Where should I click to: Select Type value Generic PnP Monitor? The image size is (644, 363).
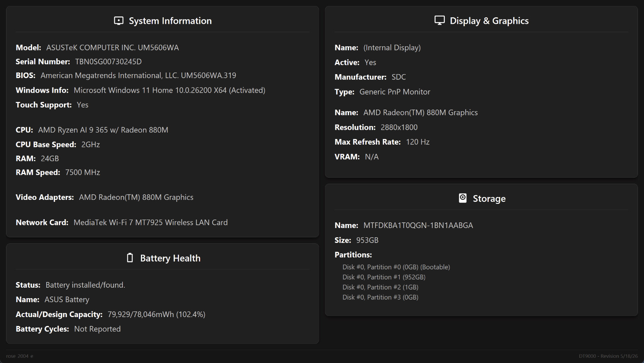[x=395, y=92]
